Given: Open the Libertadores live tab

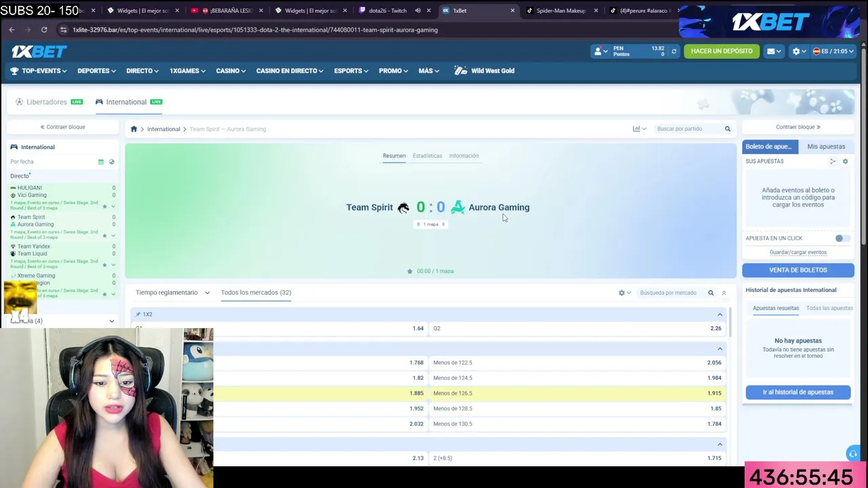Looking at the screenshot, I should tap(49, 102).
